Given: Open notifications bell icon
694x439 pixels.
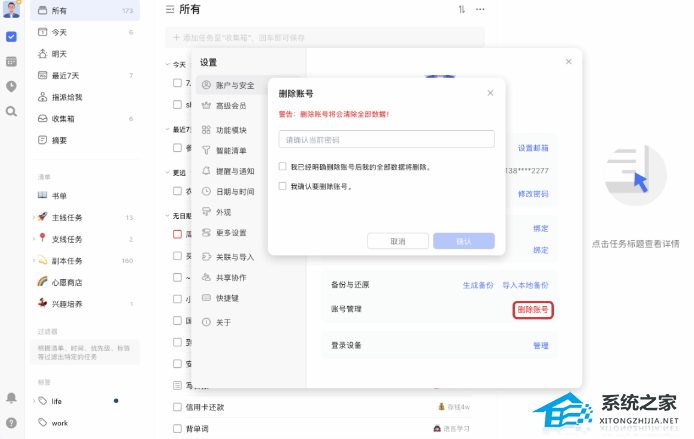Looking at the screenshot, I should click(12, 398).
